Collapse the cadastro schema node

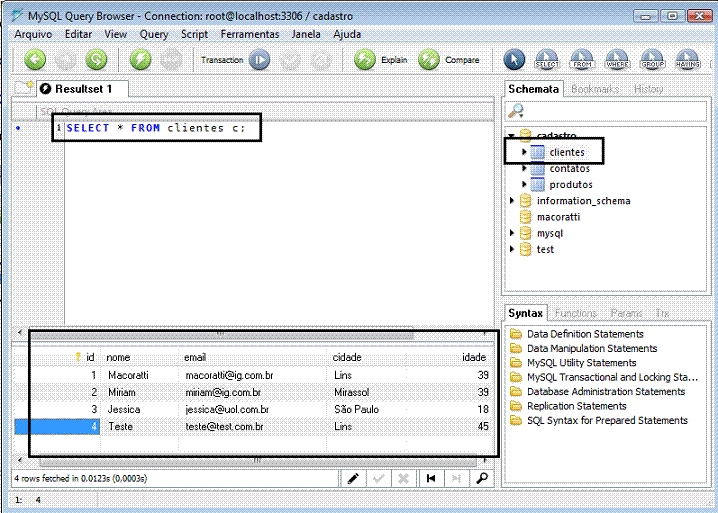pos(511,136)
